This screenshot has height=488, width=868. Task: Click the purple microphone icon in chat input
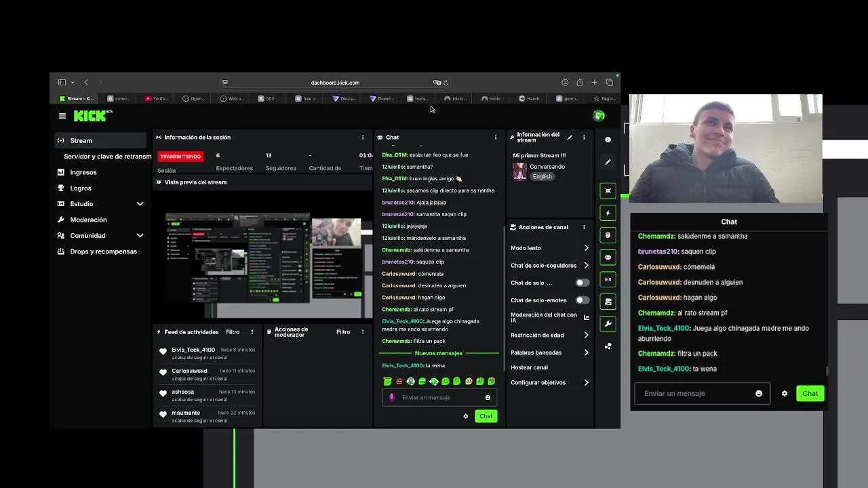click(391, 398)
